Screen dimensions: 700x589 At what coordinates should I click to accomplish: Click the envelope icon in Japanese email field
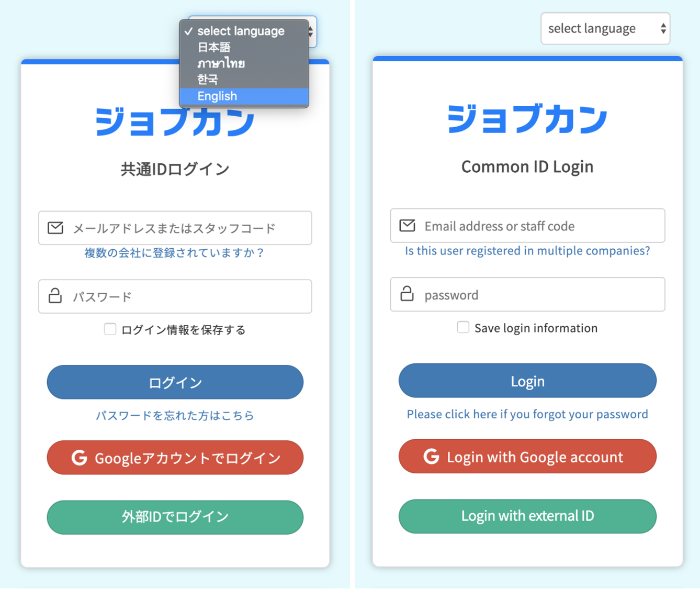pos(55,228)
